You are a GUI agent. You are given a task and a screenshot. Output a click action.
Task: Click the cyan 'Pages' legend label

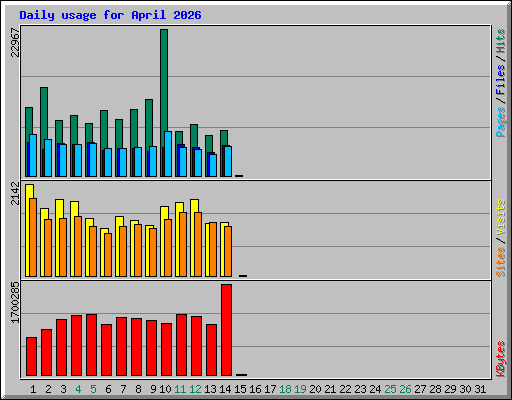501,122
